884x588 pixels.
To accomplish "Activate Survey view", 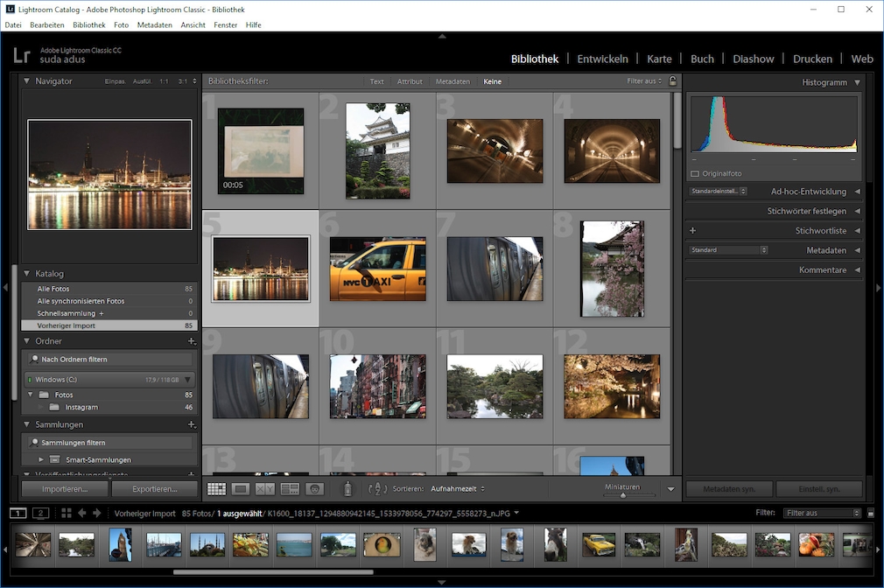I will point(289,489).
